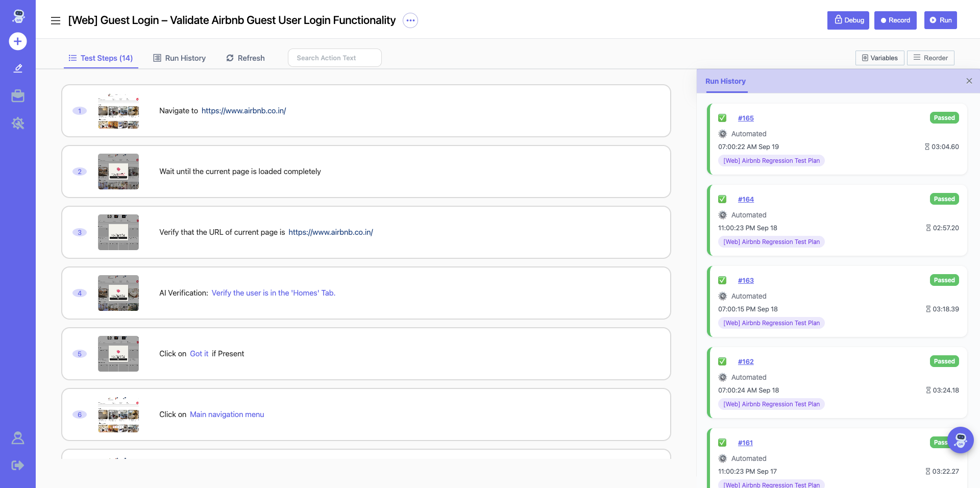Click the logout icon in sidebar

tap(18, 465)
